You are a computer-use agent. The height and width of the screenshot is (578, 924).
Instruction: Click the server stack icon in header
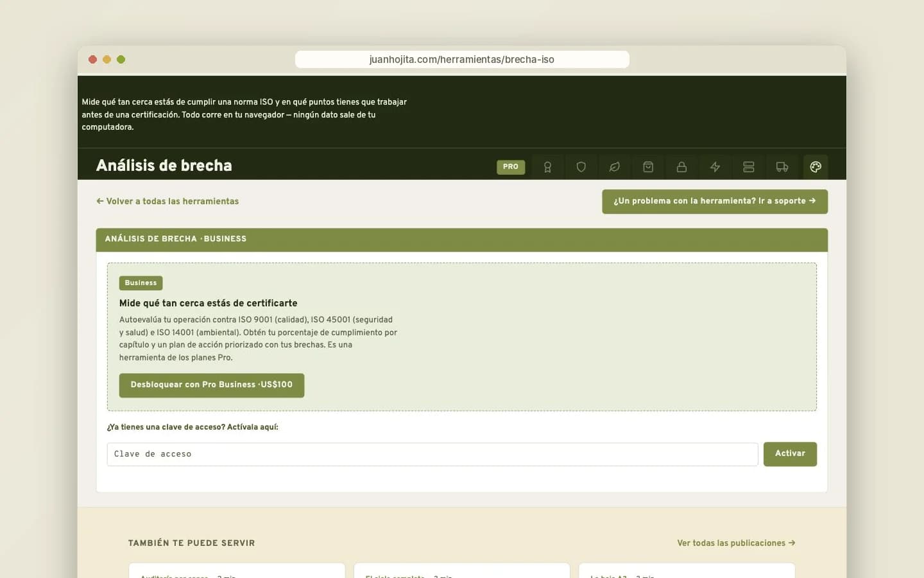748,167
